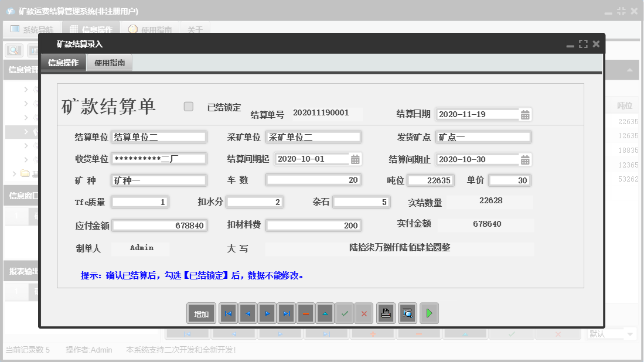Advance to the next record

point(267,313)
